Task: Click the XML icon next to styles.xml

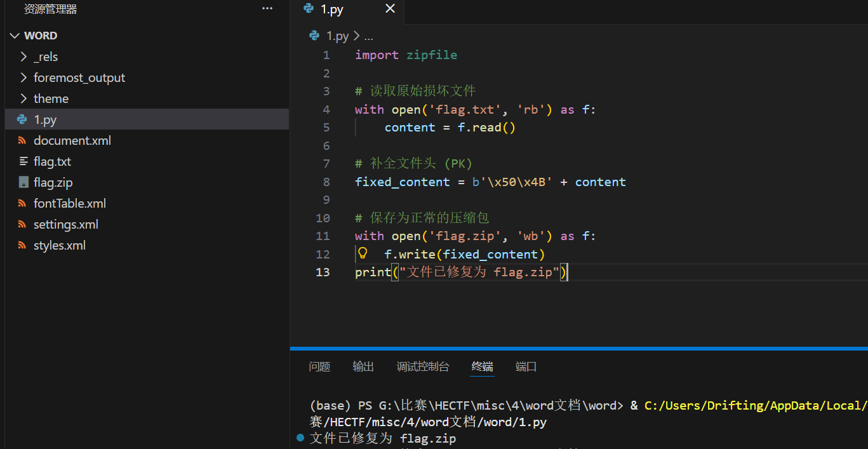Action: (x=22, y=245)
